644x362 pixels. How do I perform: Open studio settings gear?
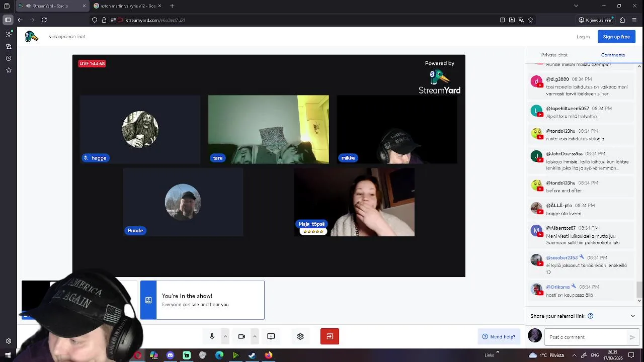tap(300, 336)
